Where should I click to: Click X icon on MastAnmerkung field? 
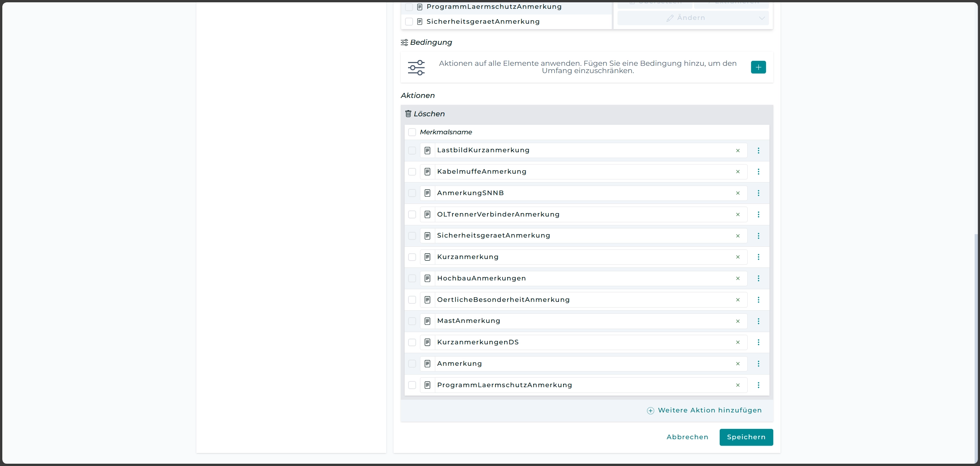[737, 321]
